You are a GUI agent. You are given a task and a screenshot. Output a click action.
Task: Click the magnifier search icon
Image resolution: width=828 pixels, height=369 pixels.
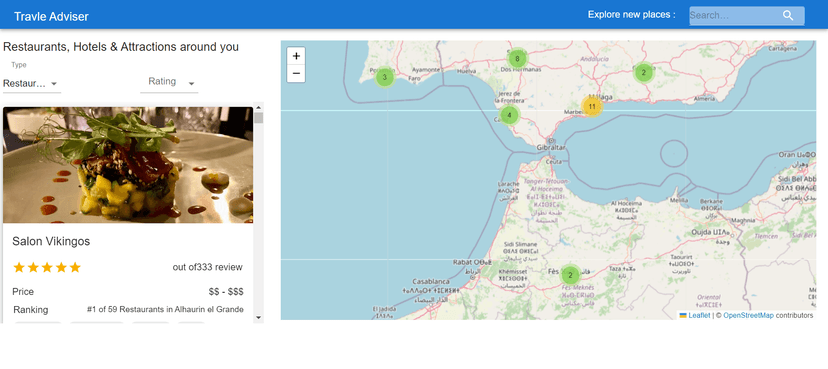[x=788, y=15]
